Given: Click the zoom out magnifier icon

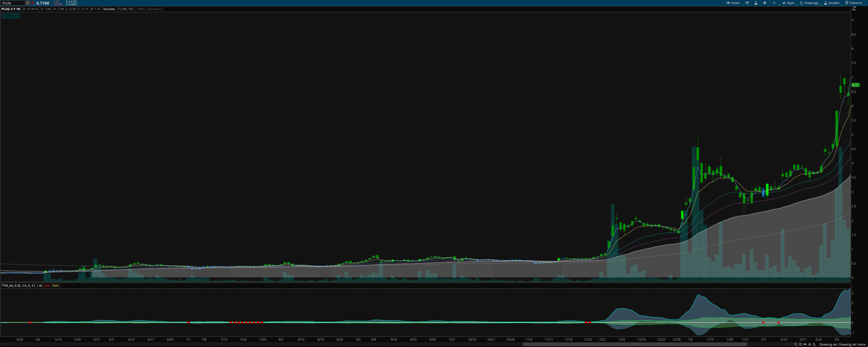Looking at the screenshot, I should click(x=795, y=344).
